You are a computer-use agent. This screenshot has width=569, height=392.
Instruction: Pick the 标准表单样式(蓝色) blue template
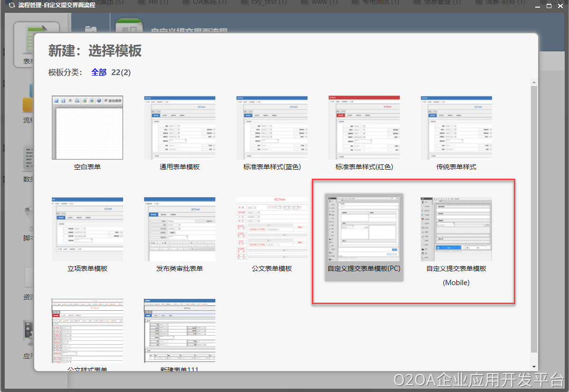pos(272,128)
